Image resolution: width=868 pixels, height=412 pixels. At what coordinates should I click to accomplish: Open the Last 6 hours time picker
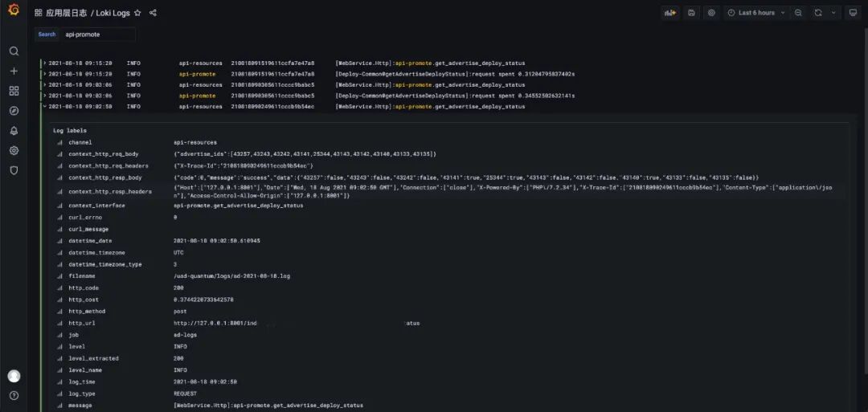coord(755,13)
